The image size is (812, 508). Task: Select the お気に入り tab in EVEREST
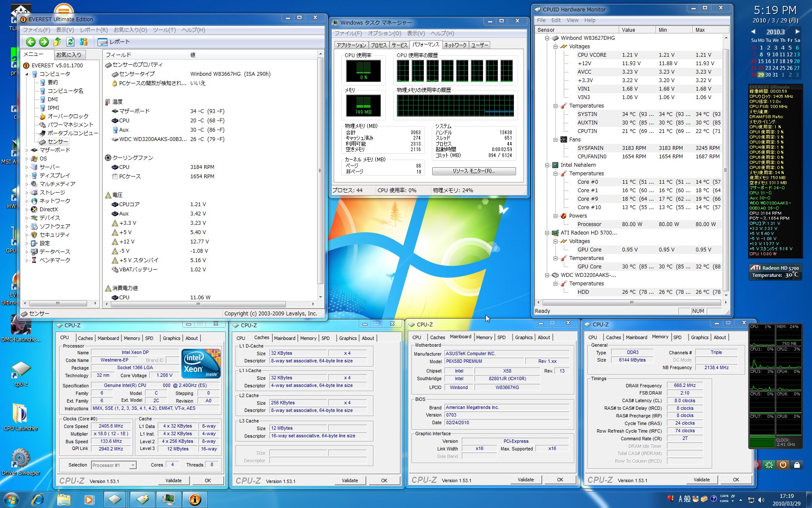click(69, 55)
